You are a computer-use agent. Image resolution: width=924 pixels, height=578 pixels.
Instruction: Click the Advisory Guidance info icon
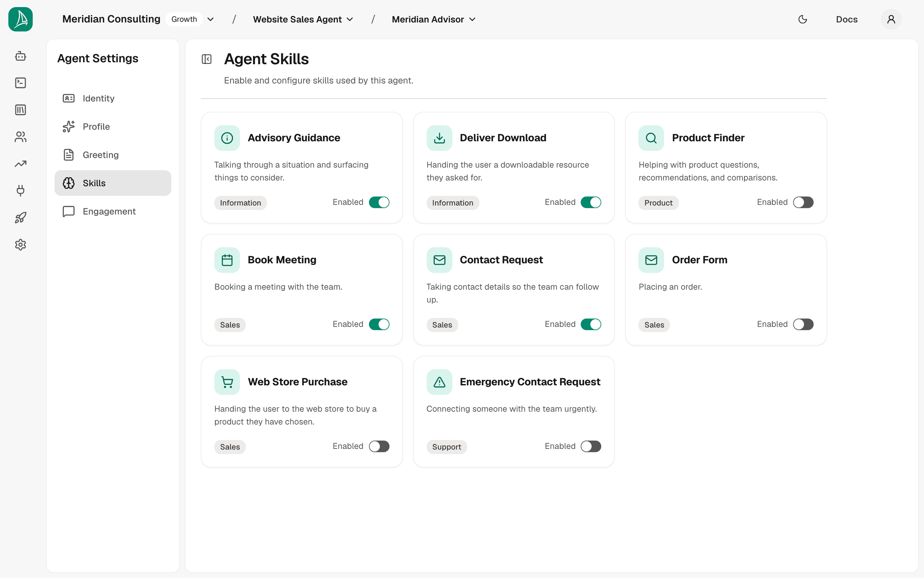pos(227,138)
